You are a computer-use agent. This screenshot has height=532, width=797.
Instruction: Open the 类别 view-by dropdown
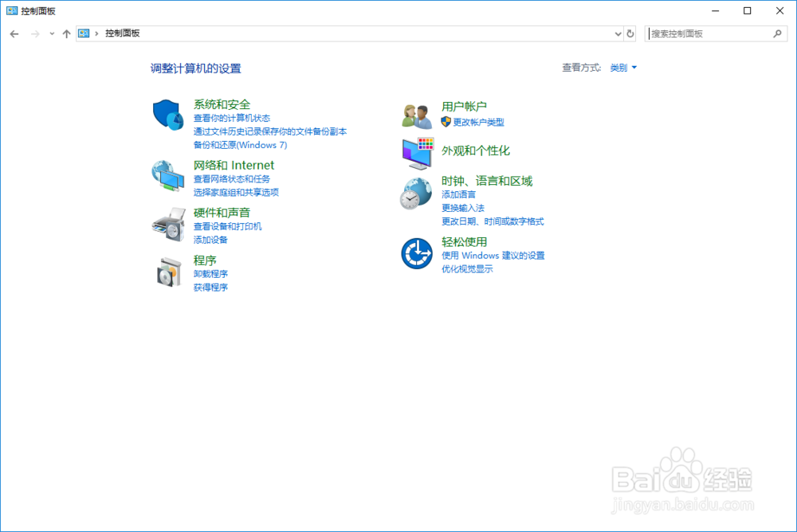(623, 68)
